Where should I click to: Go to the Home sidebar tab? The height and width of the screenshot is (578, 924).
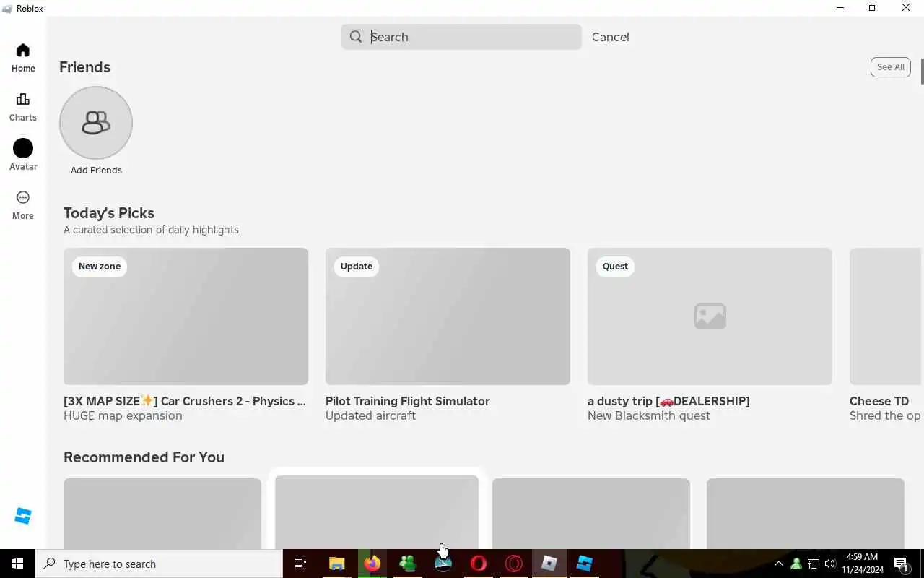pyautogui.click(x=23, y=58)
